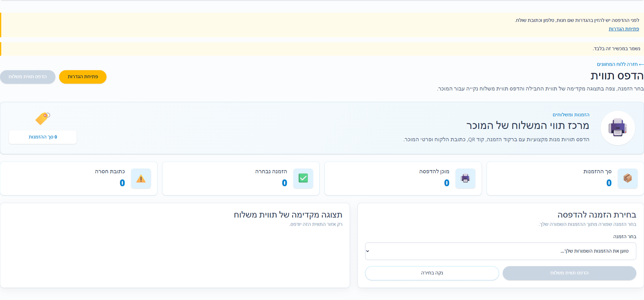Click the printer icon in the shipping label center banner
This screenshot has width=644, height=300.
point(618,128)
